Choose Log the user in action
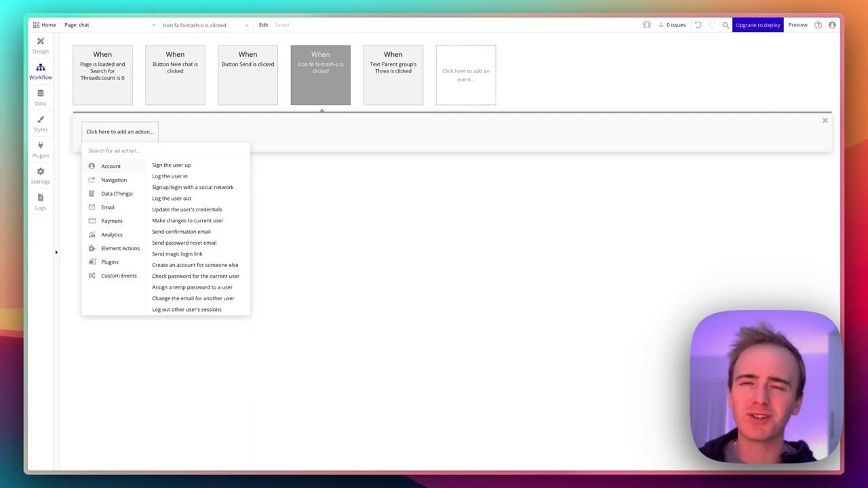Image resolution: width=868 pixels, height=488 pixels. pyautogui.click(x=170, y=176)
